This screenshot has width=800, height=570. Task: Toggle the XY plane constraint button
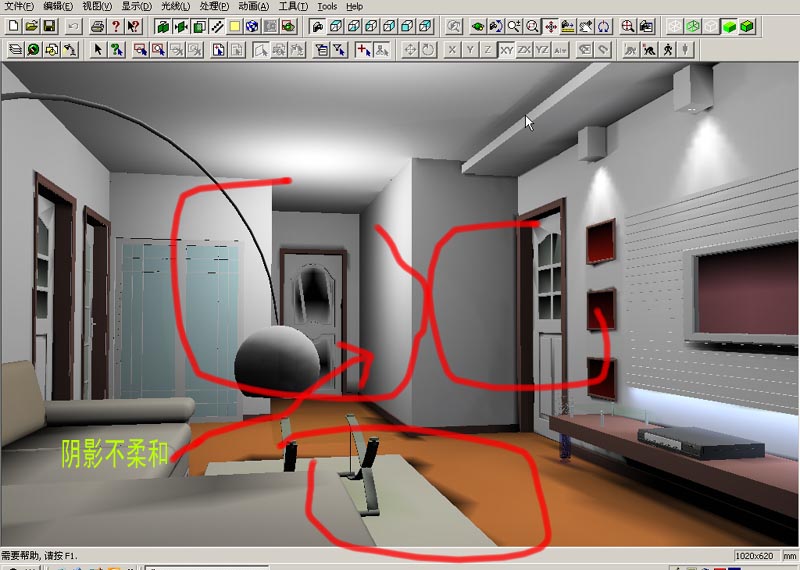click(506, 50)
